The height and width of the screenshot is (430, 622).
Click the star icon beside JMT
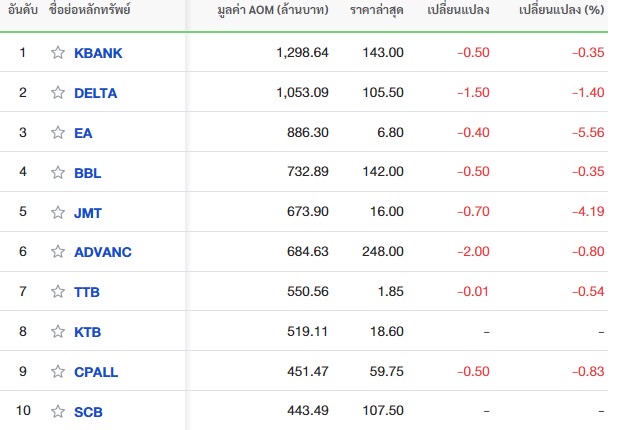58,213
